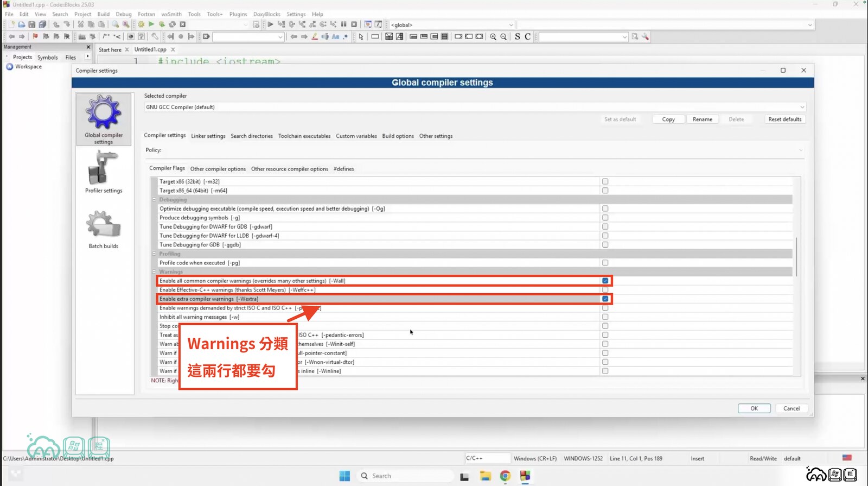
Task: Enable the -Weffc++ warnings checkbox
Action: coord(605,290)
